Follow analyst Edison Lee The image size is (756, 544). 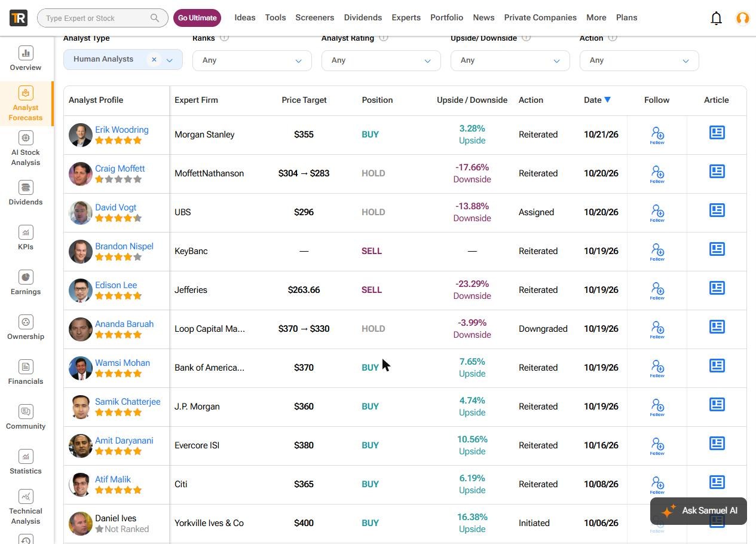657,291
